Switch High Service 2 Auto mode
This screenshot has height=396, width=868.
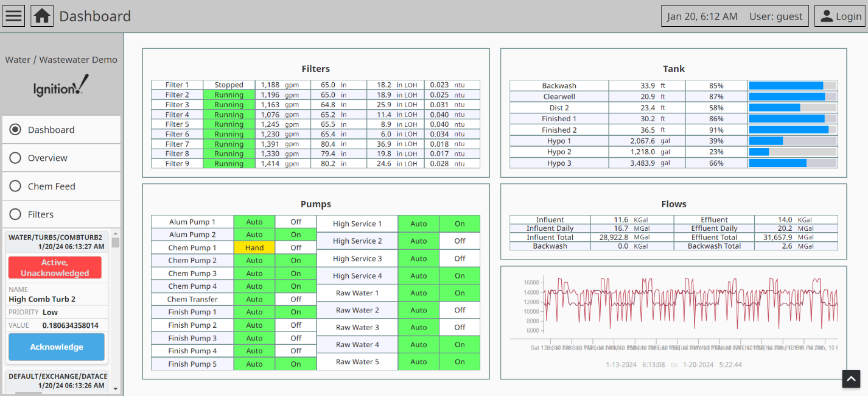pyautogui.click(x=418, y=241)
